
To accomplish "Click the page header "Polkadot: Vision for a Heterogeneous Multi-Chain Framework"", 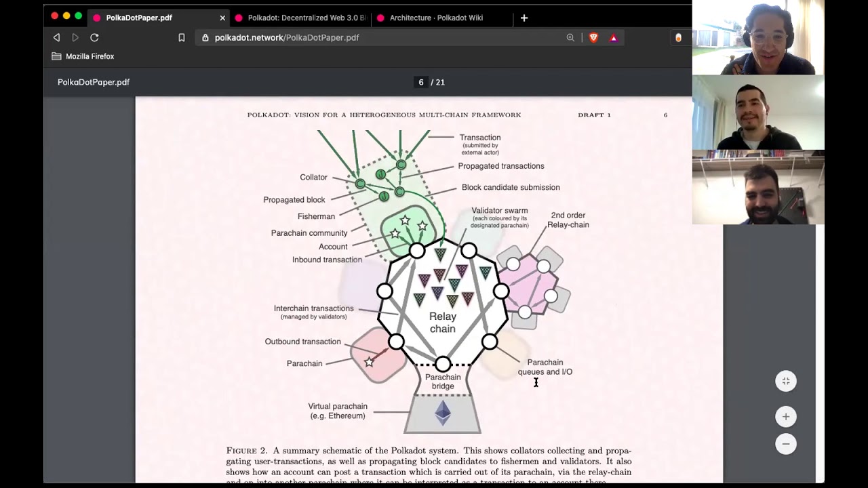I will [384, 115].
